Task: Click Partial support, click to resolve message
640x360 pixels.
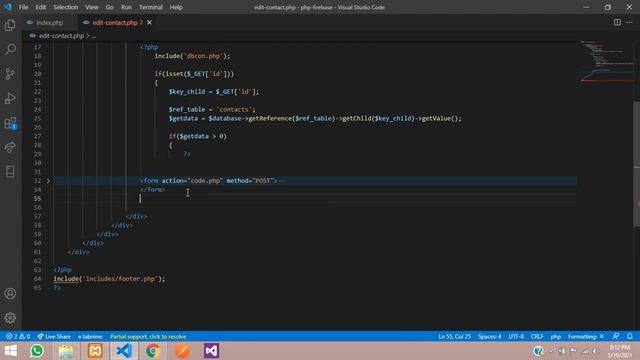Action: [148, 336]
